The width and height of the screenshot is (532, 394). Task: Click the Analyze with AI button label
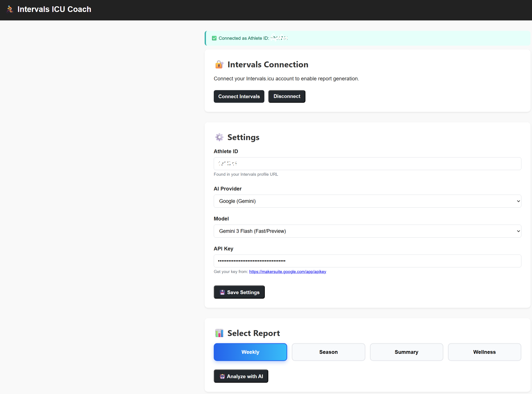245,377
